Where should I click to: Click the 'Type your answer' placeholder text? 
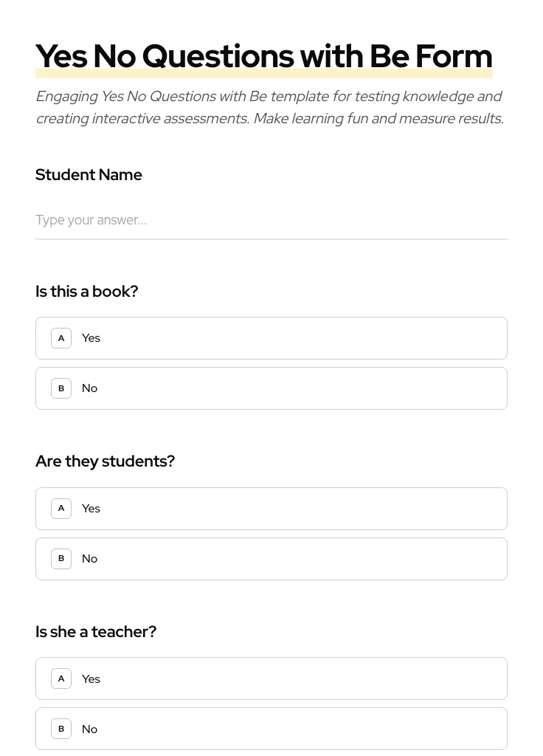tap(91, 220)
